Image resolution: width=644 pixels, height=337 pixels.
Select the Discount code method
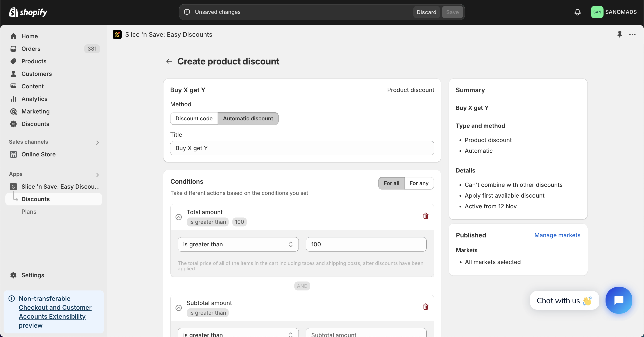pyautogui.click(x=194, y=119)
